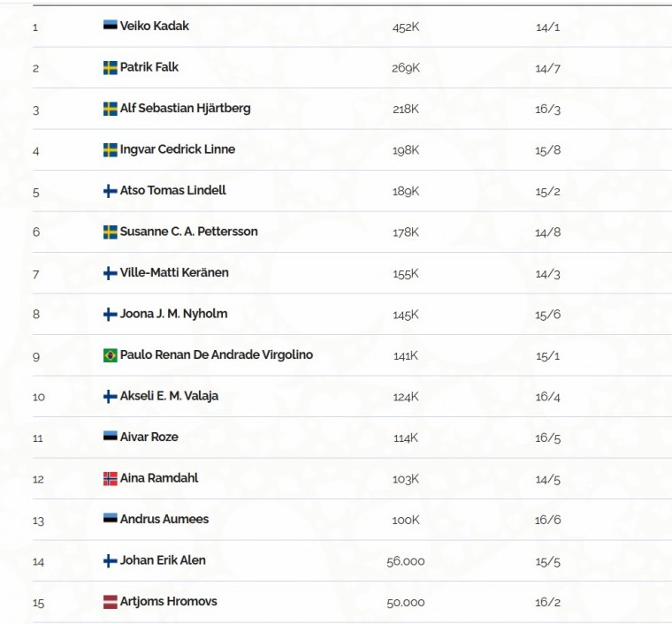Click table/seat value 14/7
The width and height of the screenshot is (672, 624).
[547, 68]
